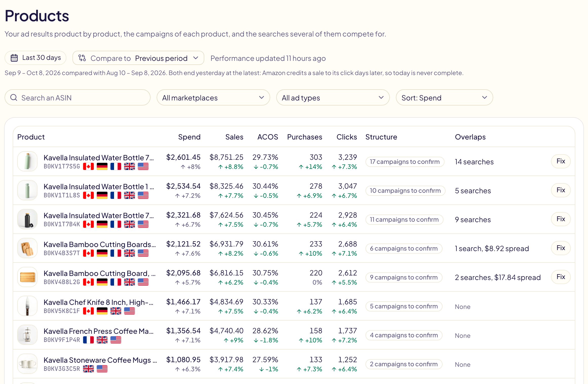Click the Purchases column header
The width and height of the screenshot is (588, 384).
tap(305, 137)
